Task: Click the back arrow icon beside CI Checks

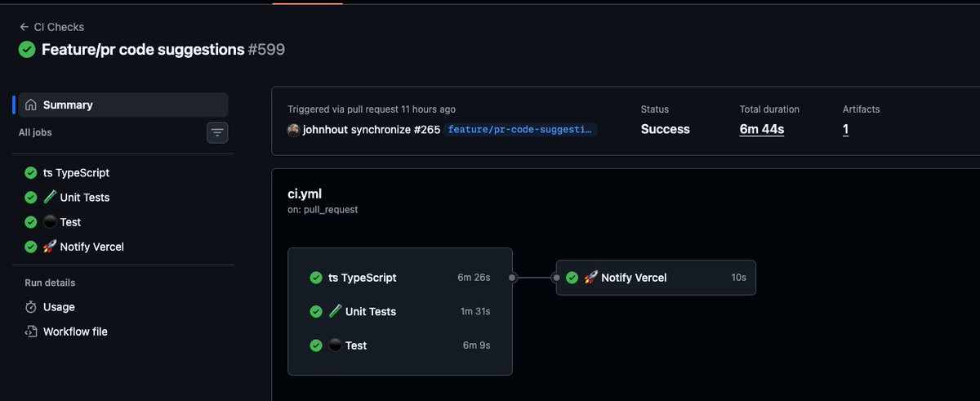Action: 24,27
